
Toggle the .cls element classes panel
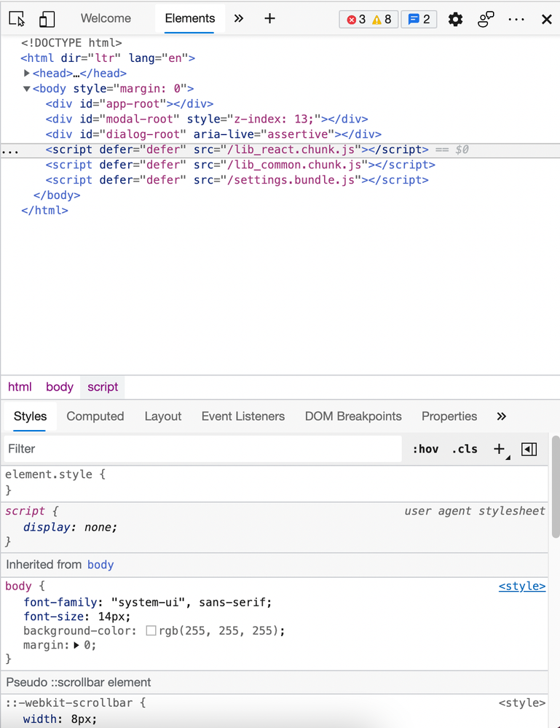(x=465, y=450)
